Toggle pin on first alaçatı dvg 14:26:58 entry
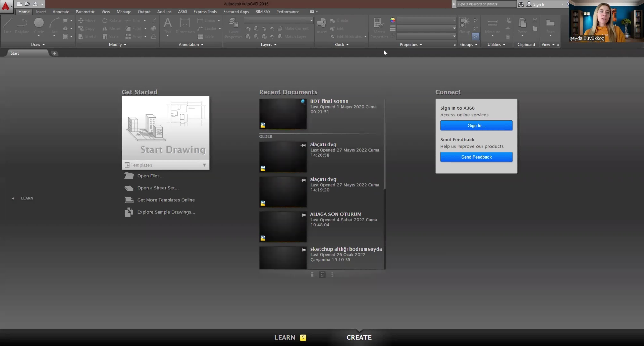The image size is (644, 346). point(303,145)
